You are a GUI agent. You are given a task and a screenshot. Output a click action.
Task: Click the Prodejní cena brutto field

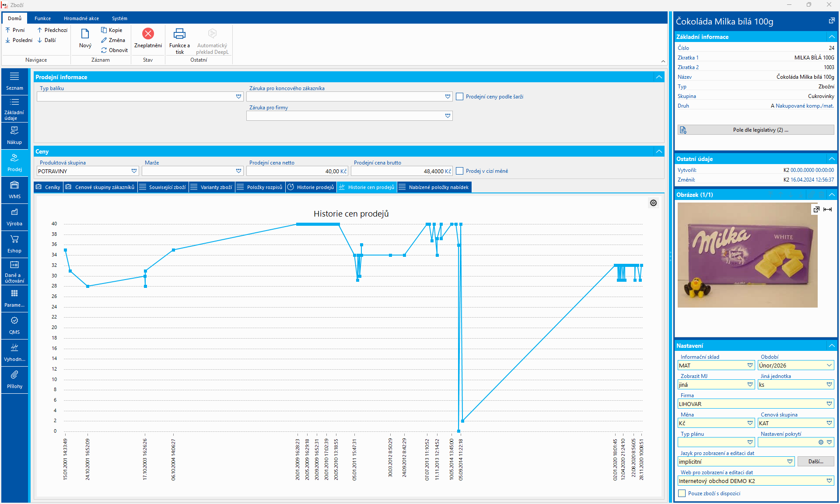tap(402, 171)
